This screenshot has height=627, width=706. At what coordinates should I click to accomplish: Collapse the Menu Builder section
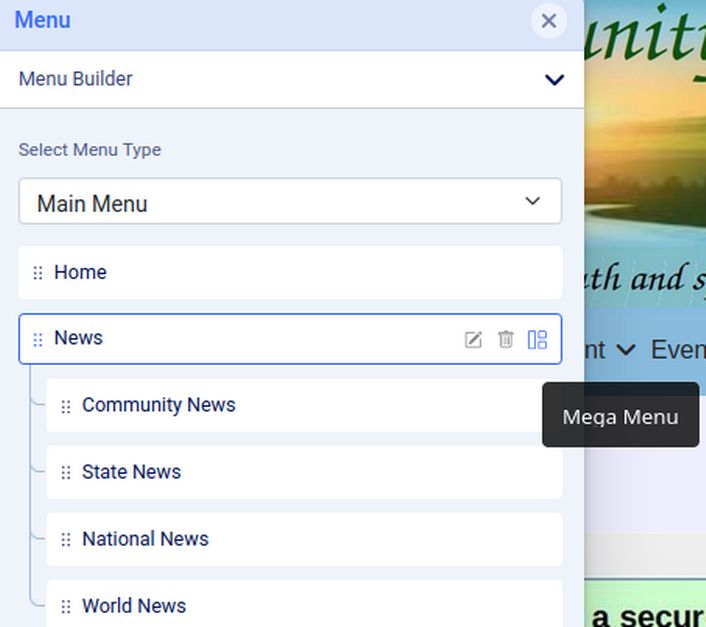554,80
